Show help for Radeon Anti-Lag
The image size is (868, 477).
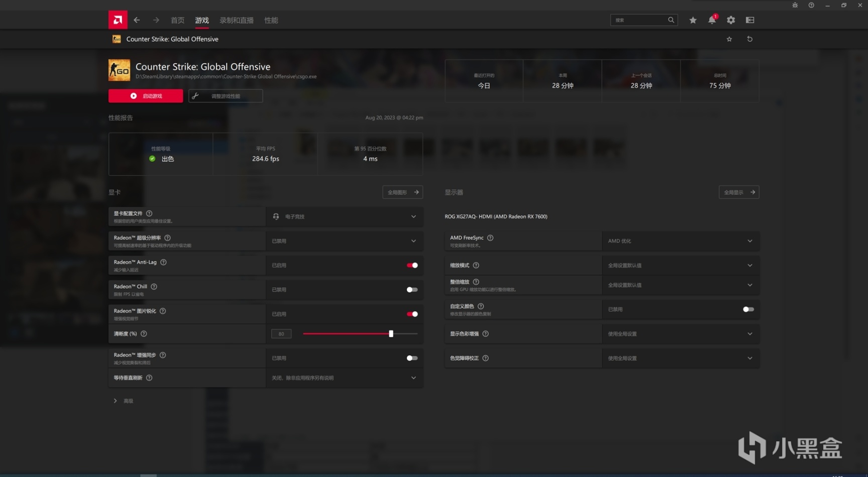coord(163,262)
